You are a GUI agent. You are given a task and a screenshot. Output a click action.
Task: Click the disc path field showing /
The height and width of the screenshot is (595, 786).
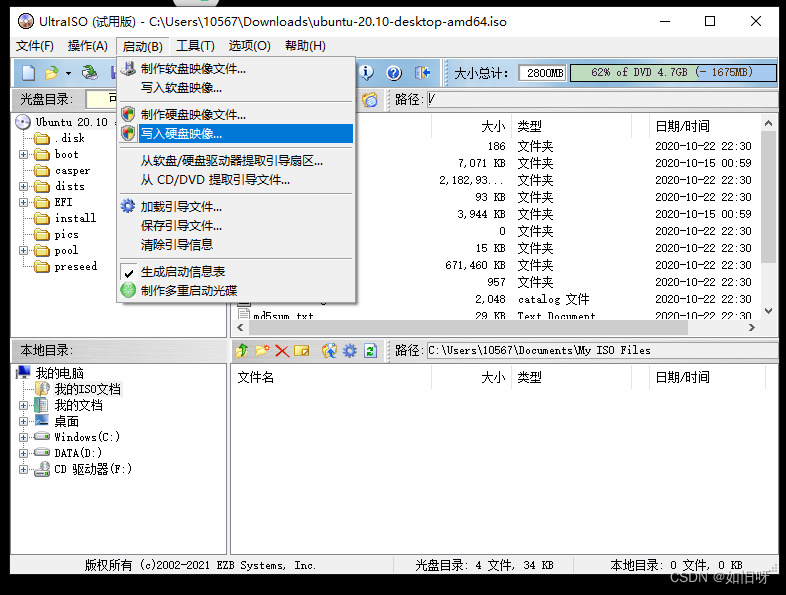[602, 99]
